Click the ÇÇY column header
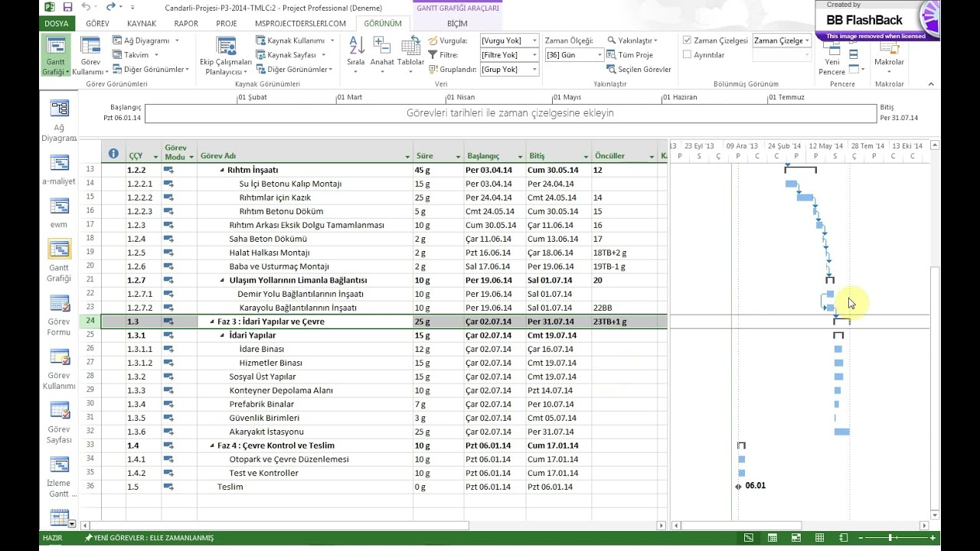This screenshot has height=551, width=980. (143, 152)
